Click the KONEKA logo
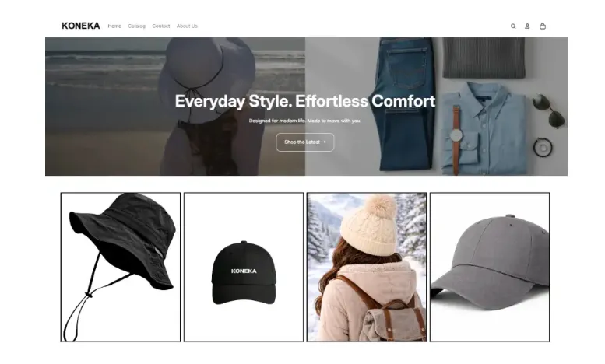The image size is (605, 364). point(81,26)
